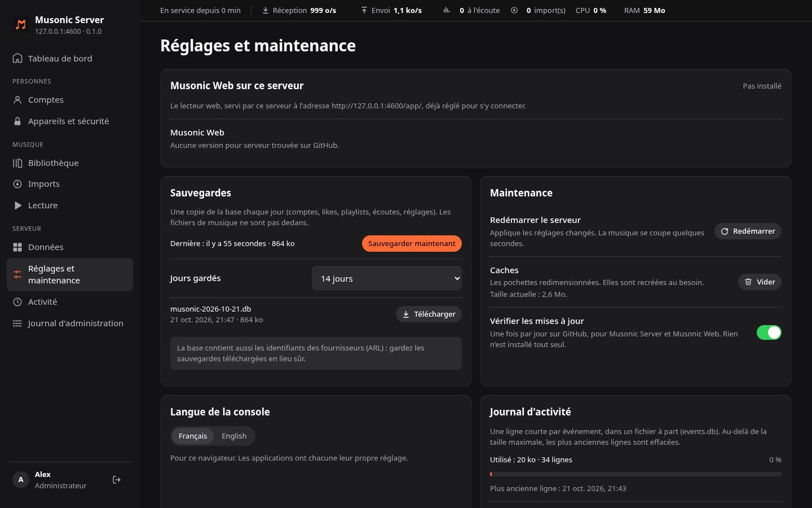Screen dimensions: 812x508
Task: Click the ARL identifiants warning notice
Action: (316, 353)
